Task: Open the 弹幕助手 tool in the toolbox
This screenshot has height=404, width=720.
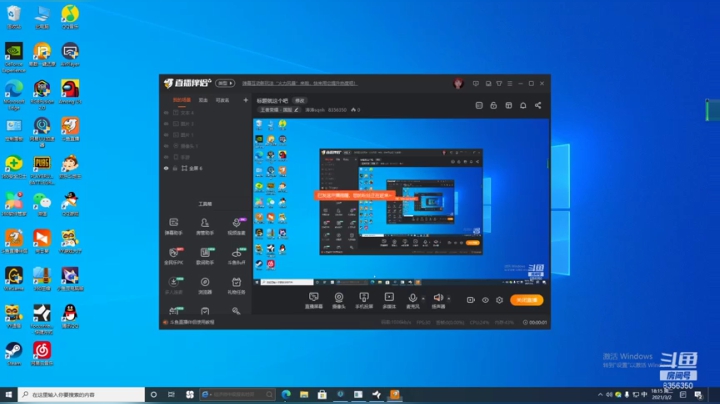Action: click(x=174, y=226)
